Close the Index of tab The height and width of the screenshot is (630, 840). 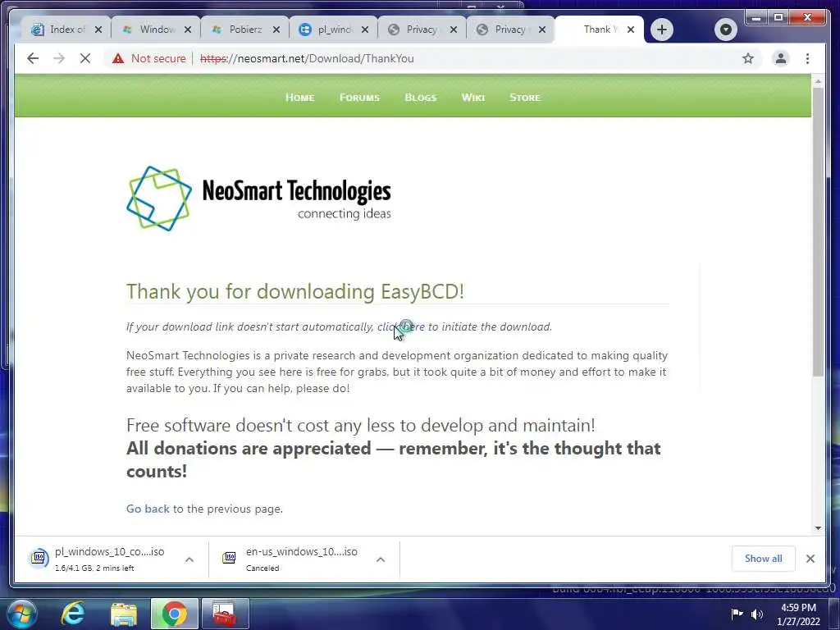[98, 30]
